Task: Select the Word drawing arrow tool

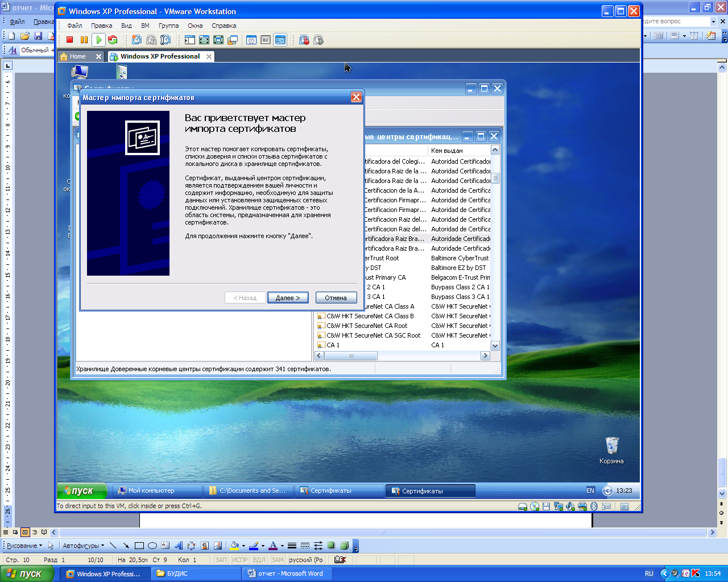Action: click(x=126, y=546)
